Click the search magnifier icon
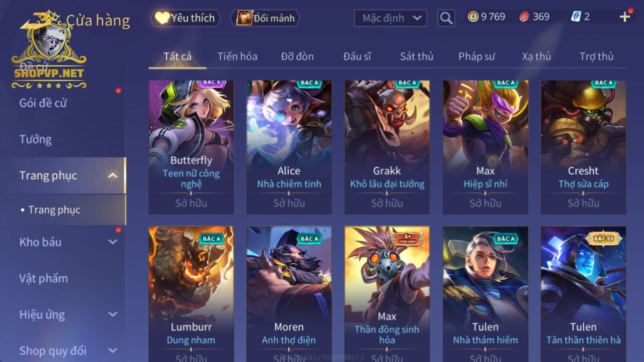Screen dimensions: 644x362 (x=446, y=18)
